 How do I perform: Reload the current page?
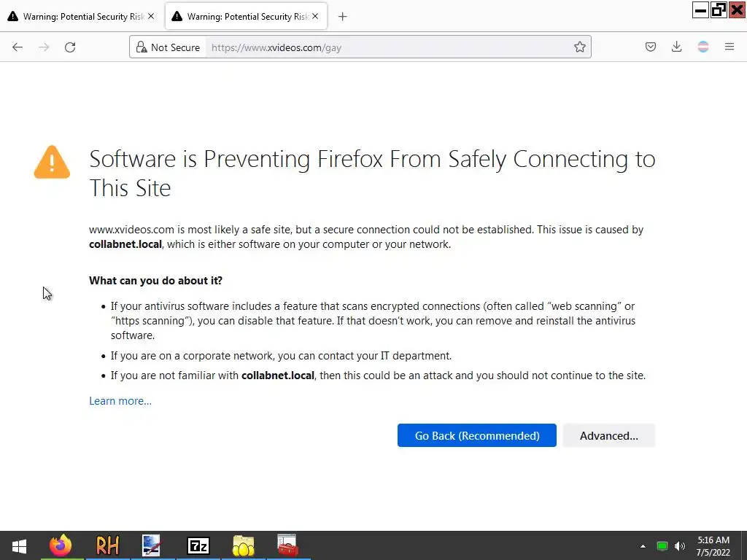pos(70,47)
